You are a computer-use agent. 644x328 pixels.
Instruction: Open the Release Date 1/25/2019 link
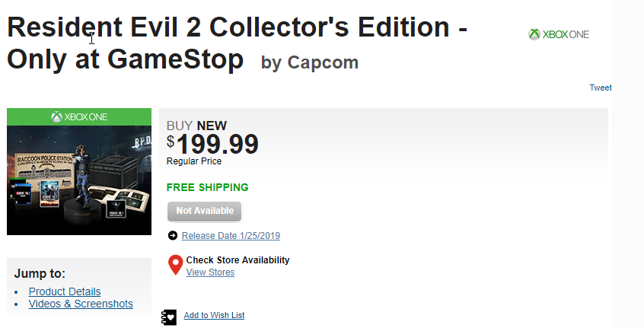(231, 236)
